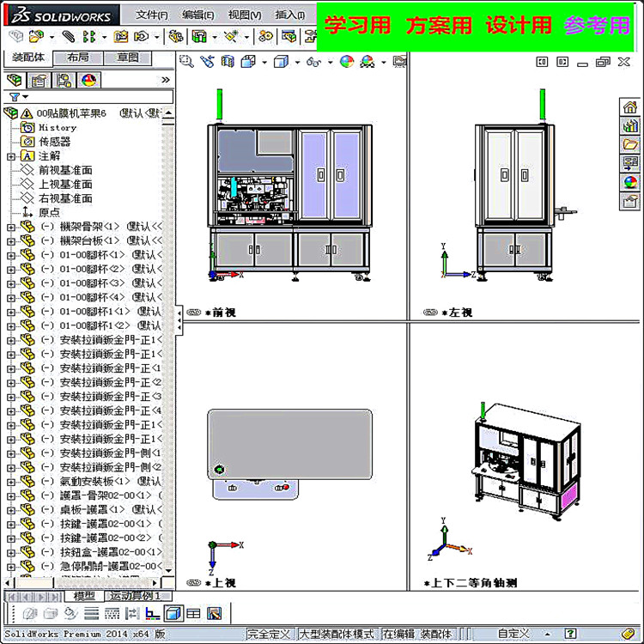
Task: Open the Hide/Show Items dropdown arrow
Action: point(331,63)
